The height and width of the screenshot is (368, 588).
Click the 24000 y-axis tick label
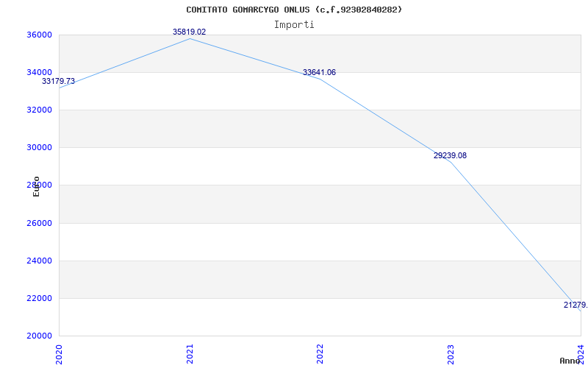point(39,261)
